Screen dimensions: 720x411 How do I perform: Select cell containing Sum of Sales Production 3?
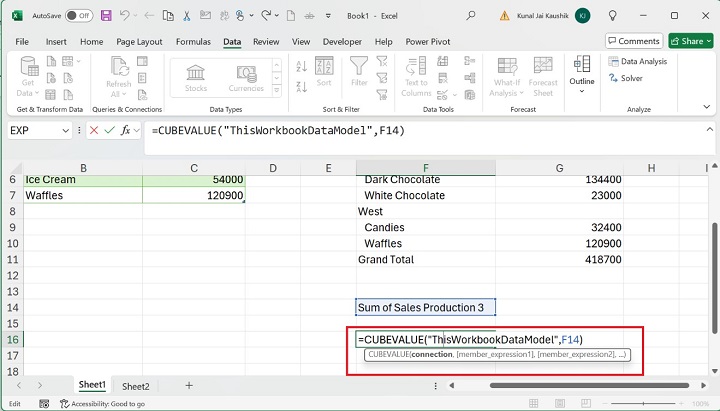coord(426,308)
